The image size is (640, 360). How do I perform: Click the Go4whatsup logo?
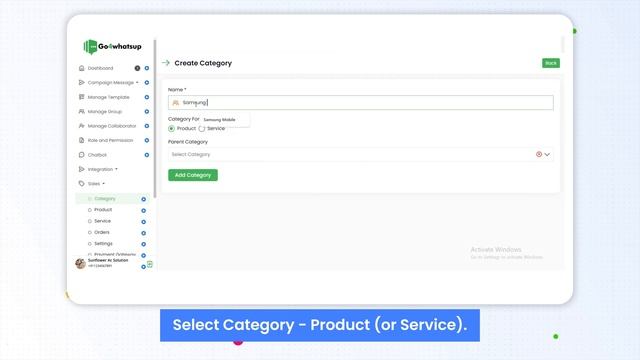pos(112,47)
